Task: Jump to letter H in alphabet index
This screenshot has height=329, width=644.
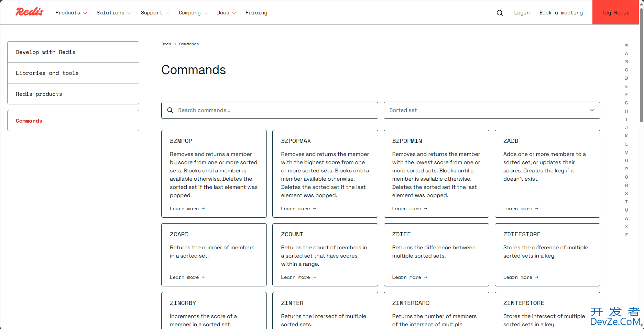Action: pyautogui.click(x=626, y=111)
